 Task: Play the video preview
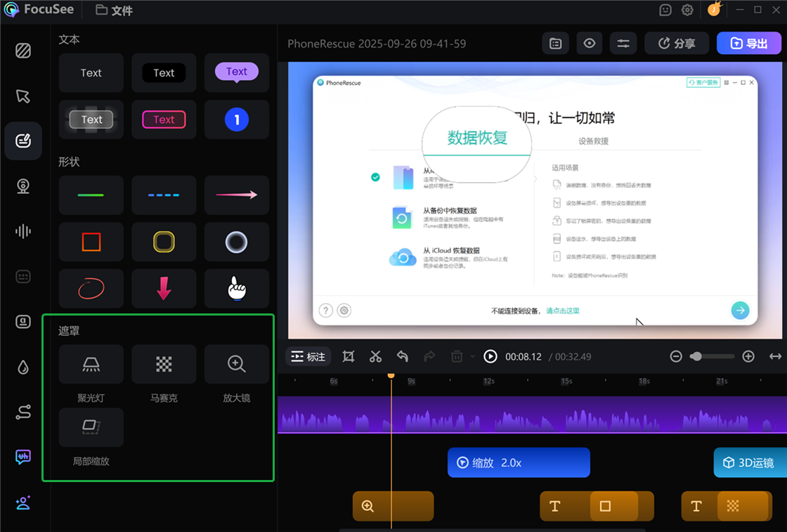click(x=490, y=356)
